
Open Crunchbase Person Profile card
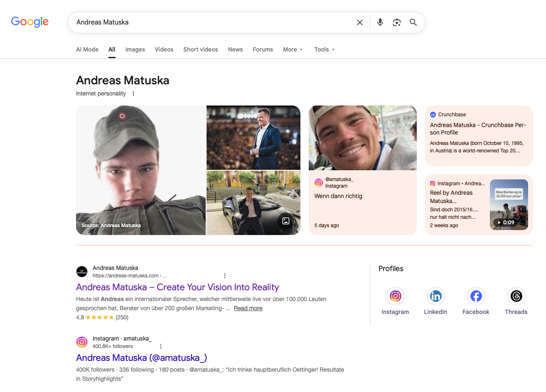click(479, 136)
